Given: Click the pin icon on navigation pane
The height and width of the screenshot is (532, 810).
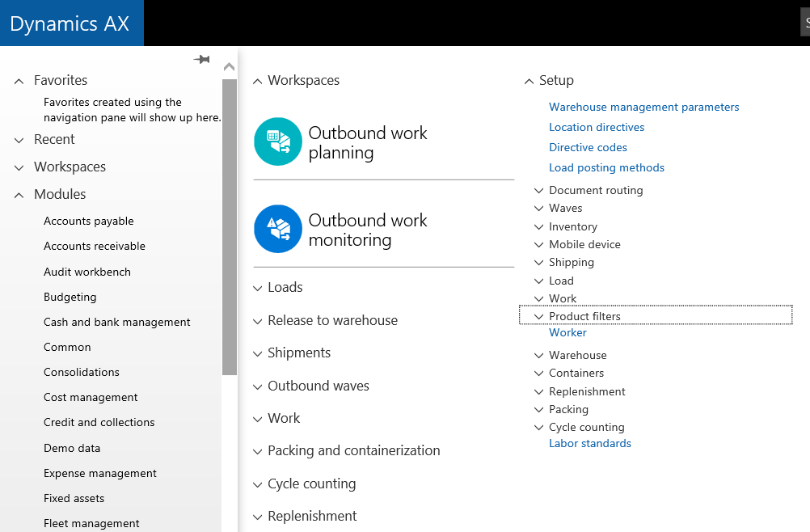Looking at the screenshot, I should point(202,59).
